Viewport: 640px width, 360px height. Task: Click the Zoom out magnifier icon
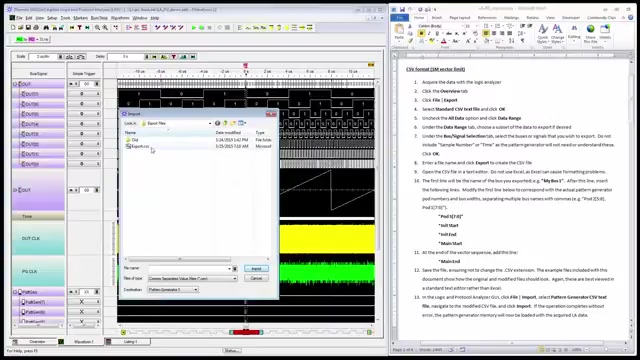point(98,27)
